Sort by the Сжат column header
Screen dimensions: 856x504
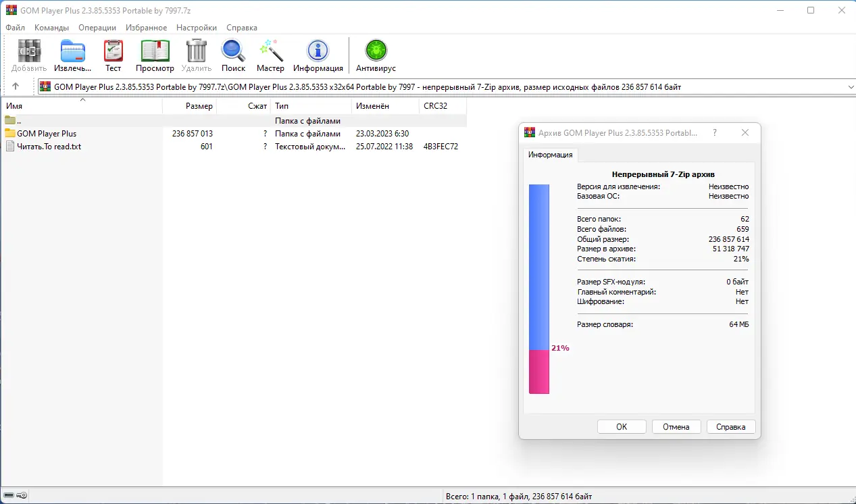pos(244,106)
